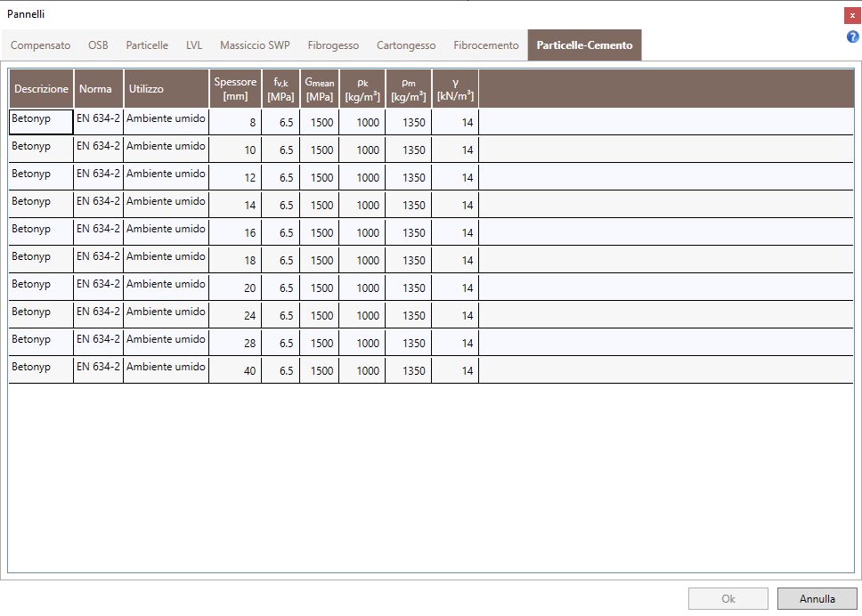Select thickness cell with value 28
The height and width of the screenshot is (616, 862).
[235, 343]
